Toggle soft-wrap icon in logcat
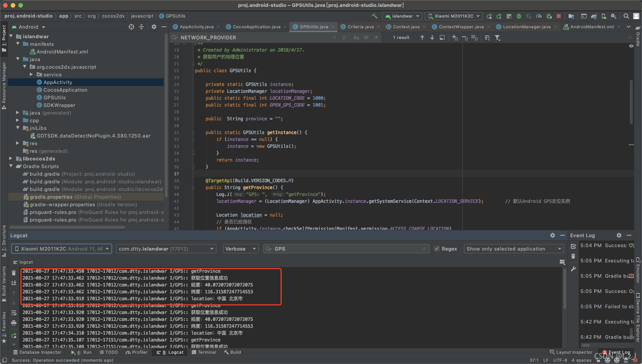The height and width of the screenshot is (364, 642). [x=14, y=313]
